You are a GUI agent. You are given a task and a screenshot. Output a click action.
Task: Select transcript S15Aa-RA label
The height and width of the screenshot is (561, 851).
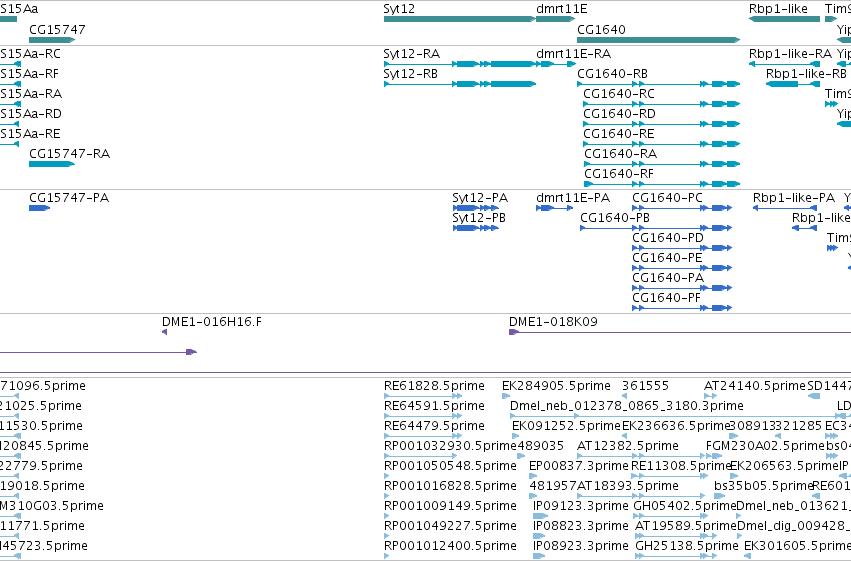(x=31, y=94)
